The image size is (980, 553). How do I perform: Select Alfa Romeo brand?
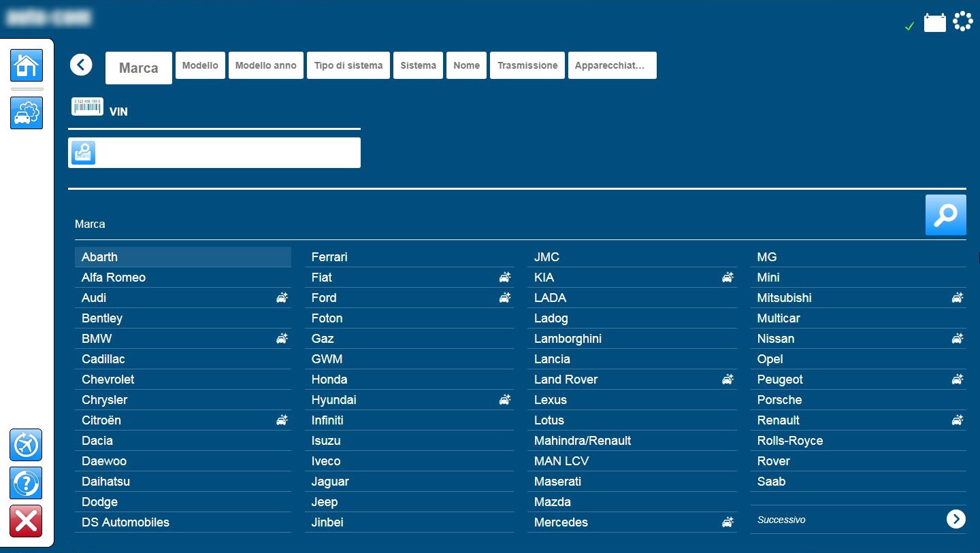183,278
